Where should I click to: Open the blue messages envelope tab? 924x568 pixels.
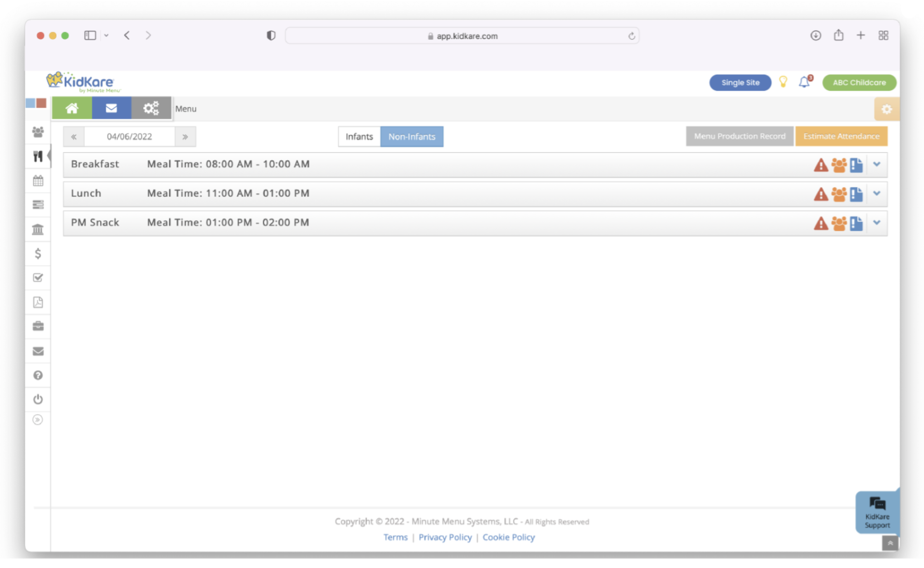(x=111, y=109)
